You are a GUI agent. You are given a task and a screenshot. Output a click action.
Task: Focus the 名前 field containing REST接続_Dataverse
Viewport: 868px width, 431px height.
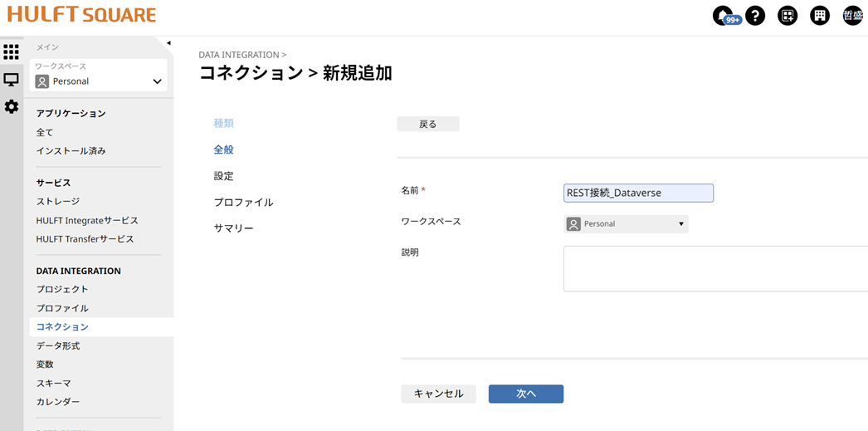pos(638,193)
